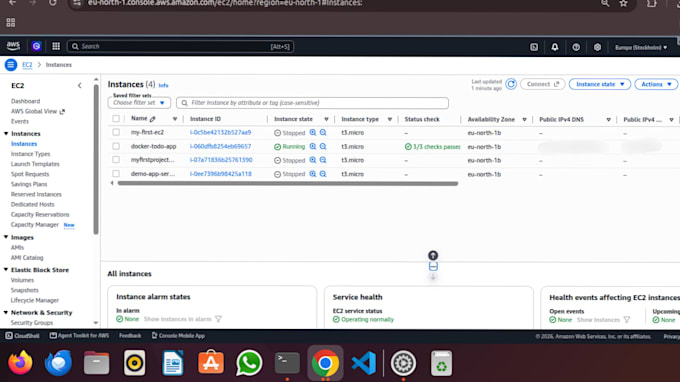Open Feedback in footer bar
Image resolution: width=680 pixels, height=382 pixels.
(130, 336)
